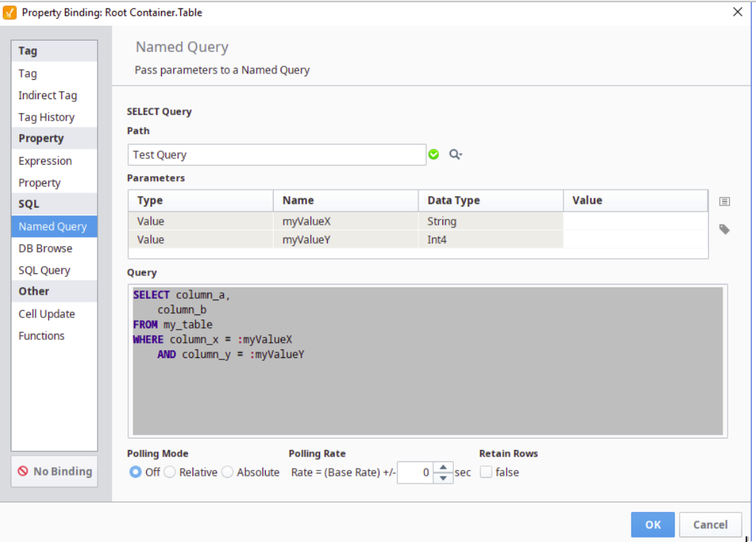Select Relative polling mode

coord(170,472)
